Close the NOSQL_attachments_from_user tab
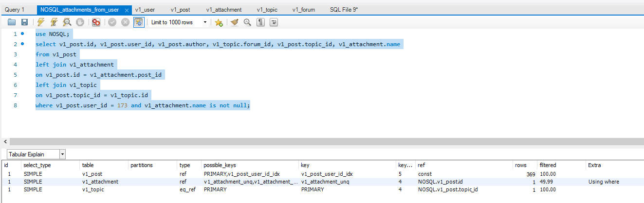Viewport: 644px width, 203px height. [127, 10]
